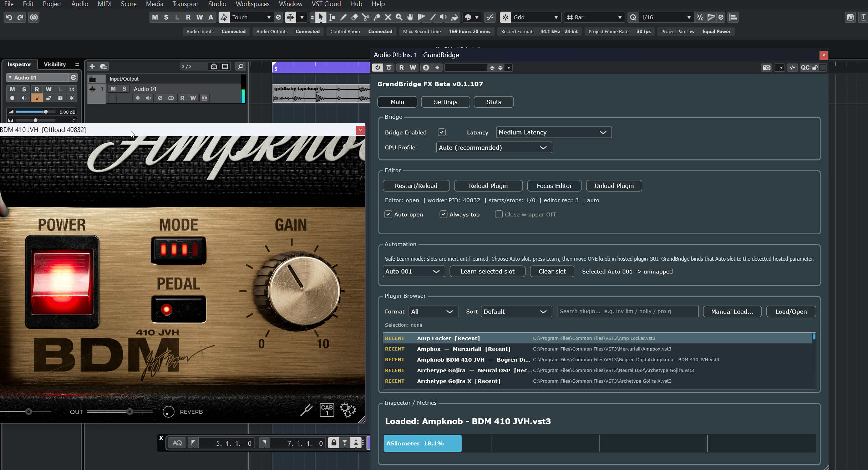This screenshot has width=868, height=470.
Task: Switch to GrandBridge Settings tab
Action: (445, 102)
